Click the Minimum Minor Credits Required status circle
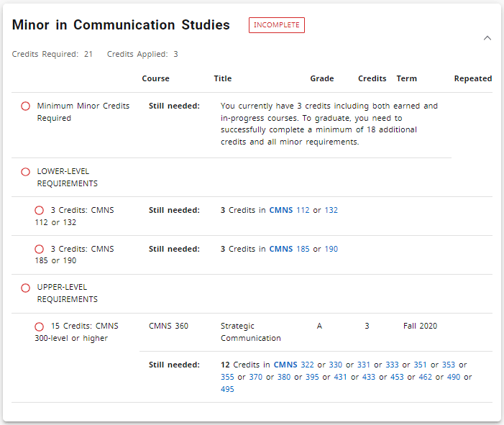504x425 pixels. point(25,106)
